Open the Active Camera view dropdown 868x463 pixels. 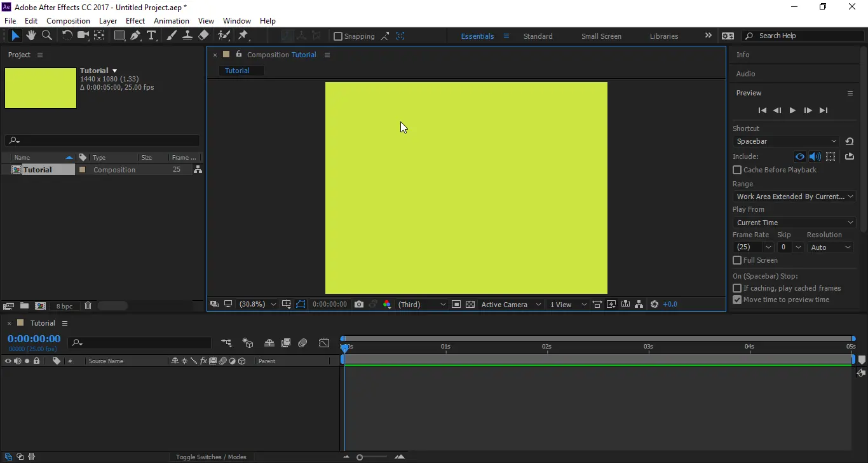click(511, 305)
